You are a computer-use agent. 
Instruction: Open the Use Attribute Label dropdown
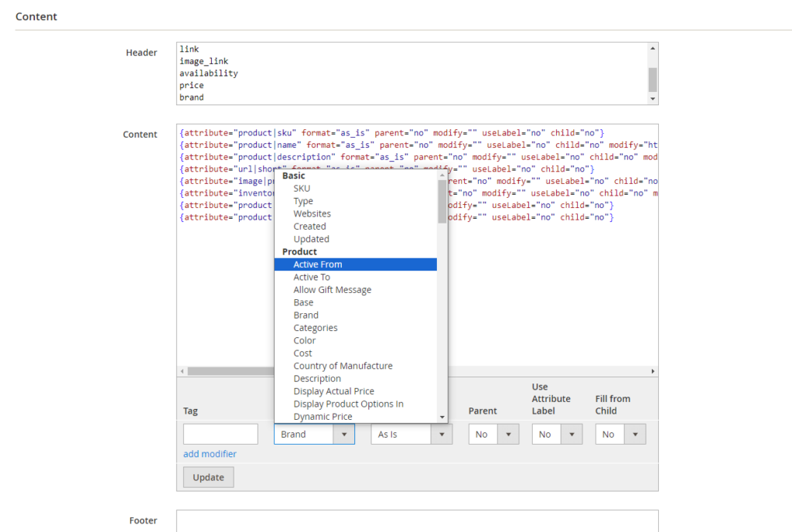pyautogui.click(x=556, y=435)
